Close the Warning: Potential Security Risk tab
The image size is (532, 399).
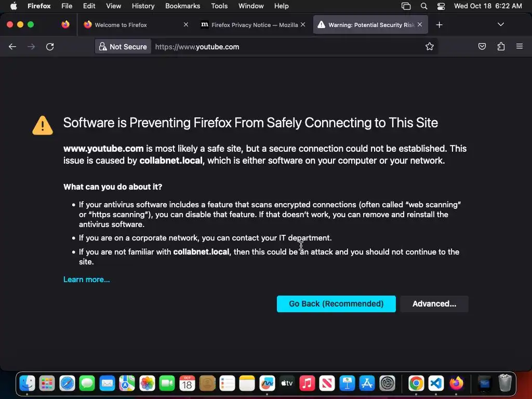coord(420,24)
